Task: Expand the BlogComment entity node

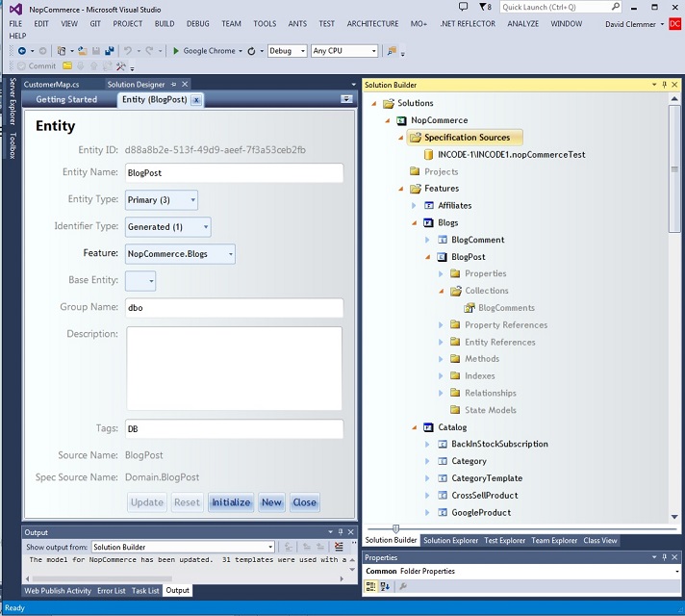Action: [427, 240]
